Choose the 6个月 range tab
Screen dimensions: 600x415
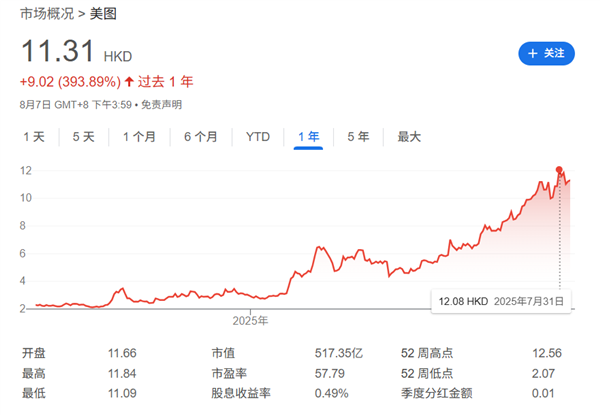click(x=200, y=137)
